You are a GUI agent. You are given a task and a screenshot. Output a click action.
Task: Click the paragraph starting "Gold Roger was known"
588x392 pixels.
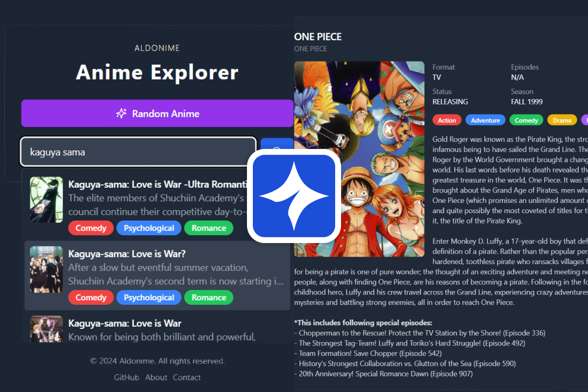point(510,180)
